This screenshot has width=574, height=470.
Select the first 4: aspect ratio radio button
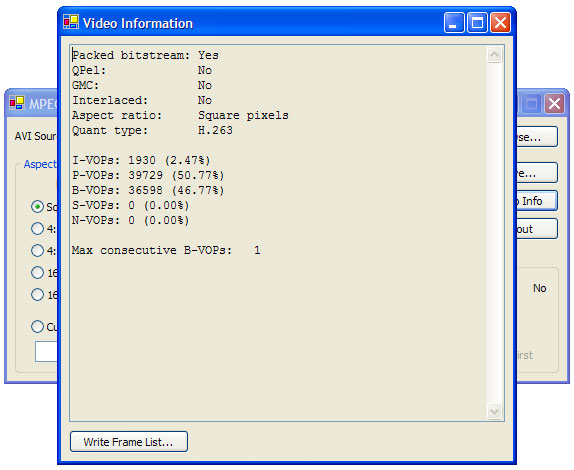coord(37,228)
